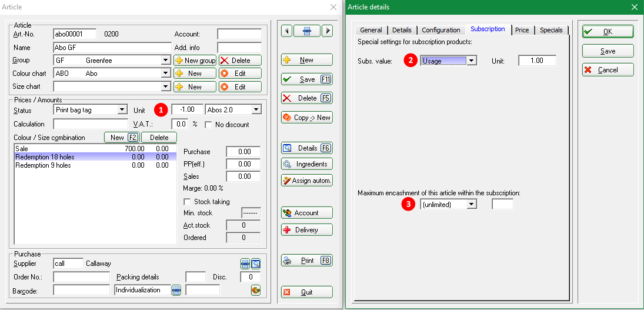Open Account button
The height and width of the screenshot is (310, 644).
307,213
